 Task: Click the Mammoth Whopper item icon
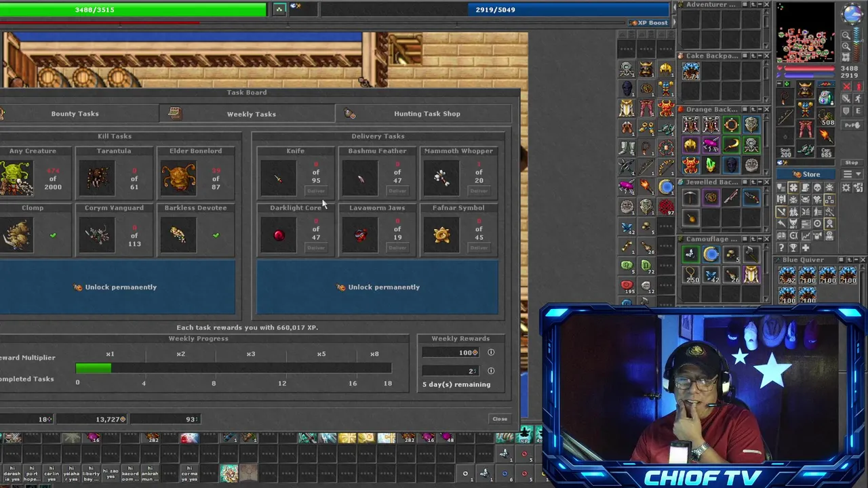tap(441, 178)
